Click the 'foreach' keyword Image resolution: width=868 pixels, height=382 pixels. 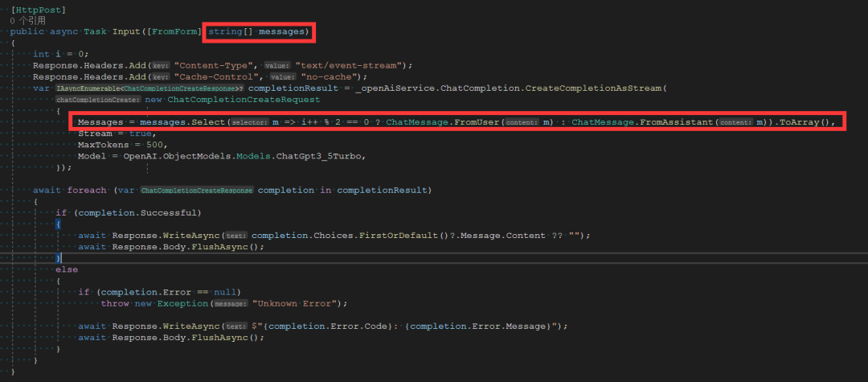point(86,190)
